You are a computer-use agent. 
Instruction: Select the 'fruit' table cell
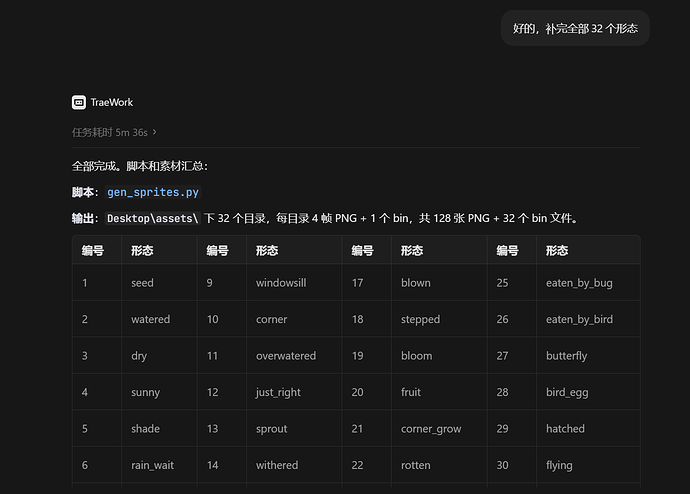(x=439, y=392)
